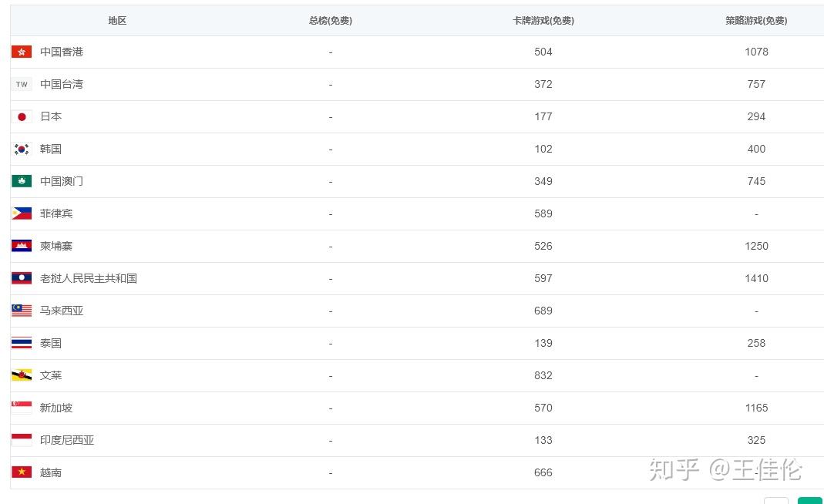Select the strategy rank 400 for 韩国
Screen dimensions: 824x504
(756, 150)
